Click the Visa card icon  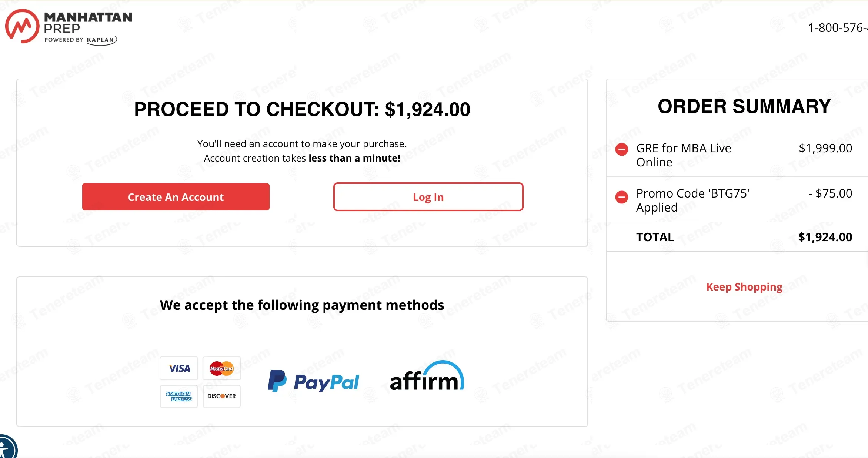[x=179, y=368]
